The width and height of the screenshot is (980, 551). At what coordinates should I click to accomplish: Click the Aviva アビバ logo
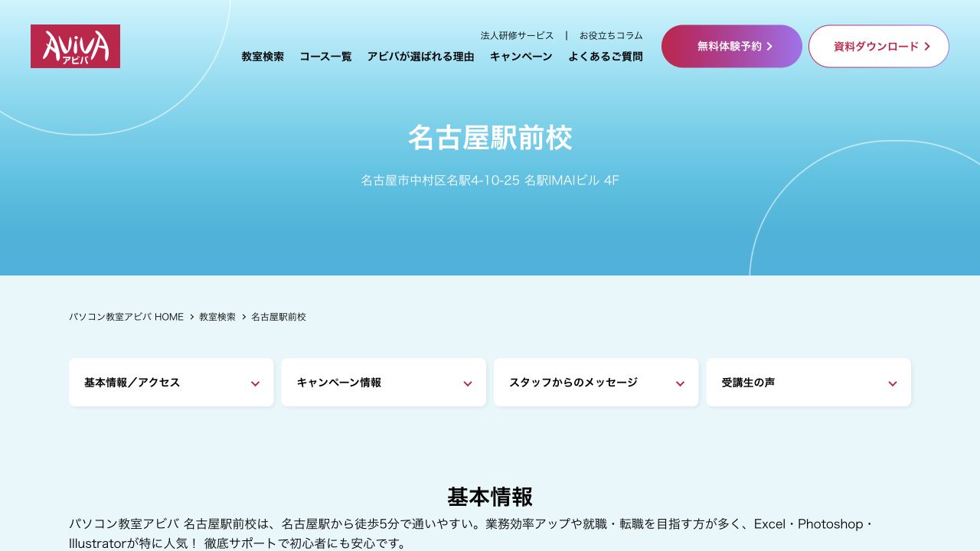coord(75,46)
